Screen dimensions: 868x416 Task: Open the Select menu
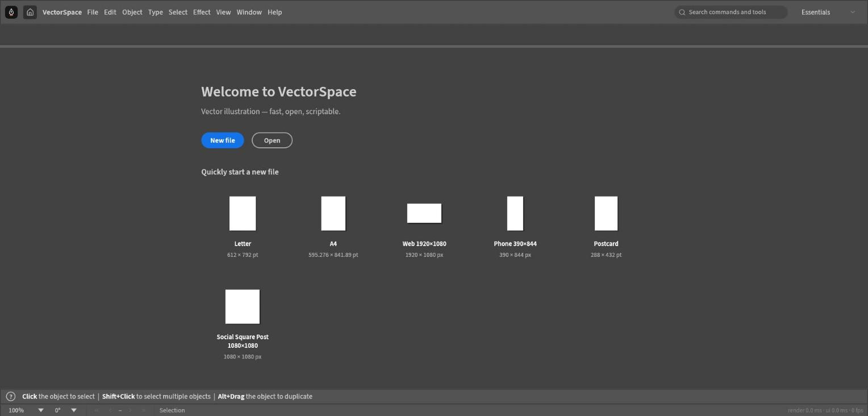[178, 12]
